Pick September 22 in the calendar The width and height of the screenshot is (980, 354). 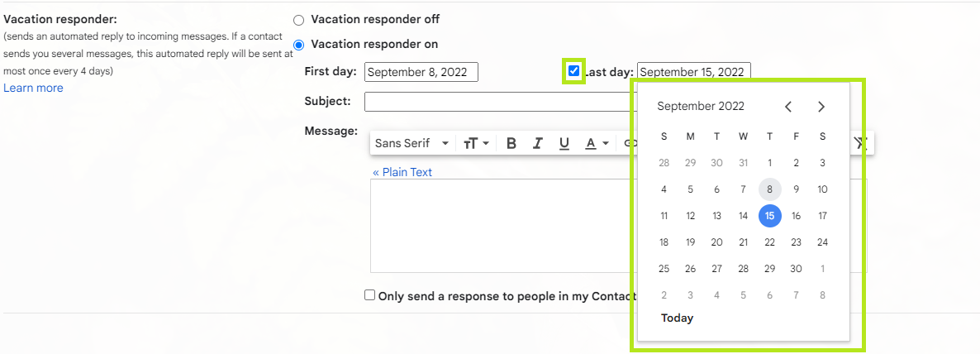coord(770,242)
